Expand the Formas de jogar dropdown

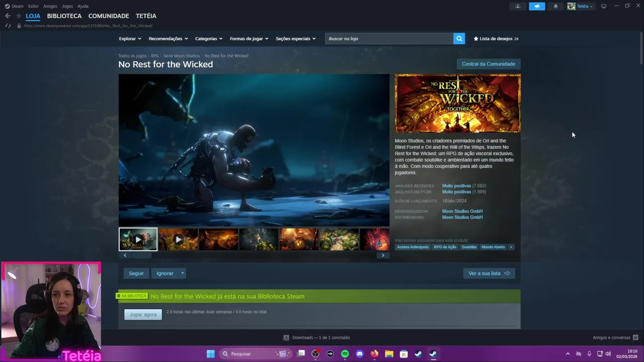click(249, 39)
